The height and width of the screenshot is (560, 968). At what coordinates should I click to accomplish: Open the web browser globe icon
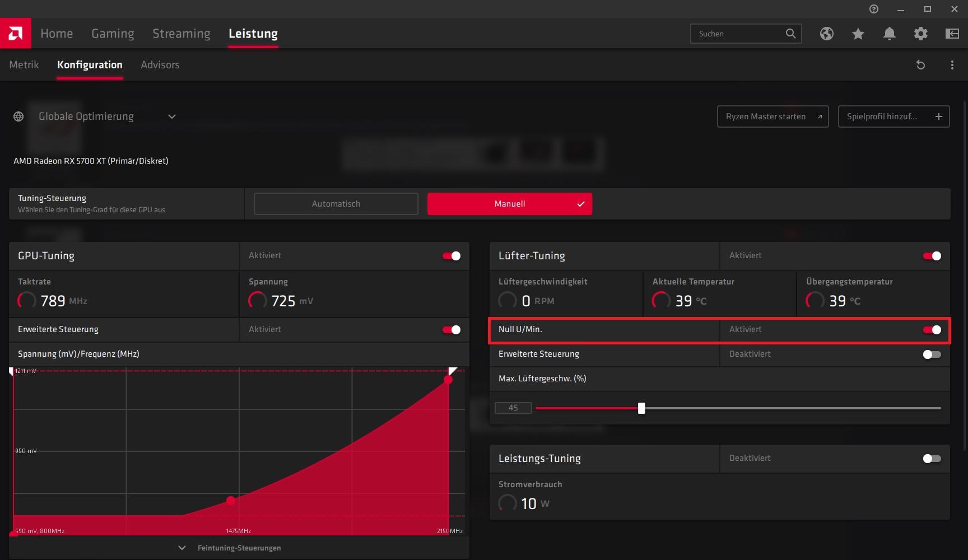tap(827, 34)
